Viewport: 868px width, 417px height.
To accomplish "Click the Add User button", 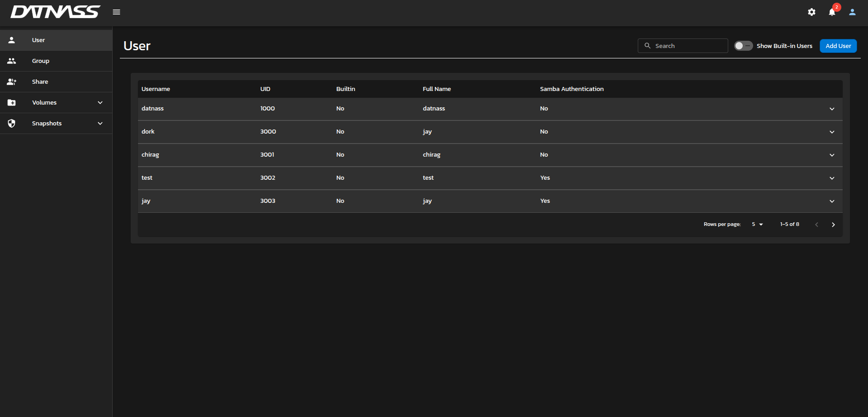I will (838, 46).
